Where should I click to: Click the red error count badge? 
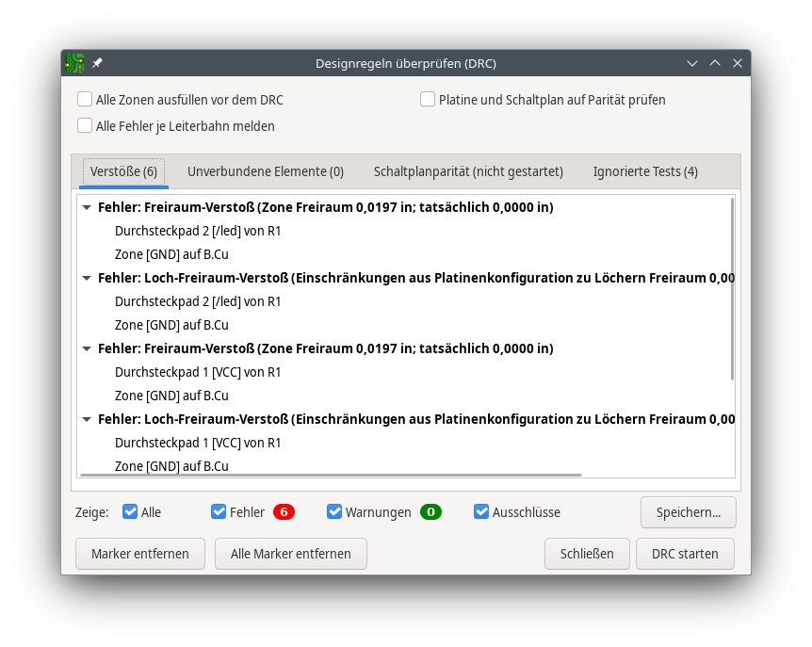[284, 512]
